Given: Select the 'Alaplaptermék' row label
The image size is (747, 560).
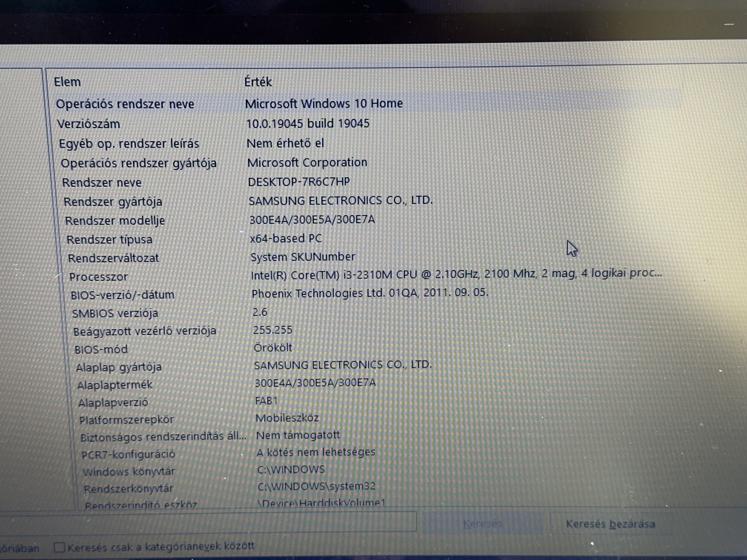Looking at the screenshot, I should (115, 385).
